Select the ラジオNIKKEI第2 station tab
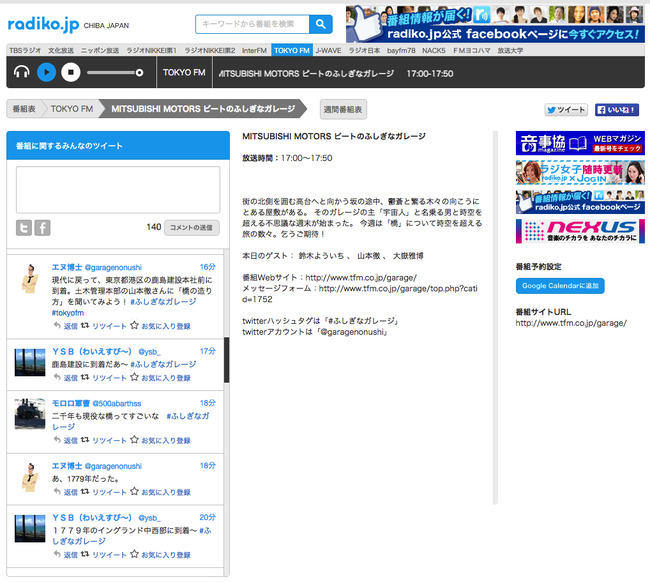The height and width of the screenshot is (582, 650). point(209,51)
